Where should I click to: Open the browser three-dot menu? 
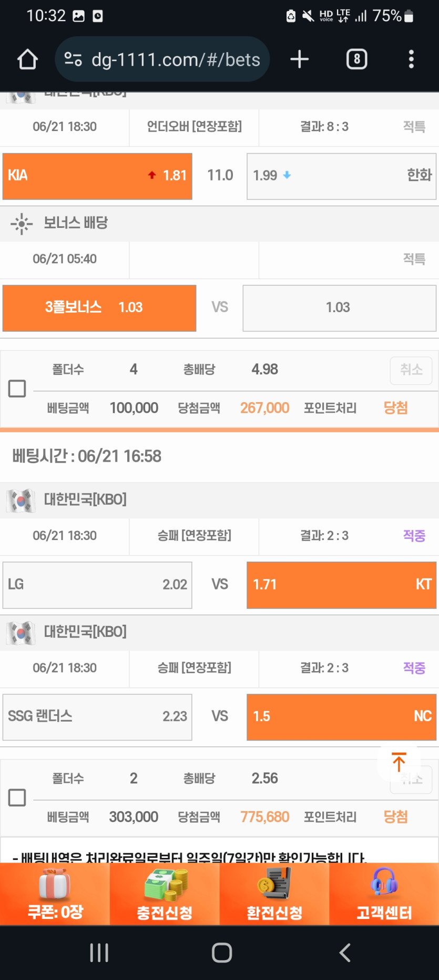(x=411, y=59)
